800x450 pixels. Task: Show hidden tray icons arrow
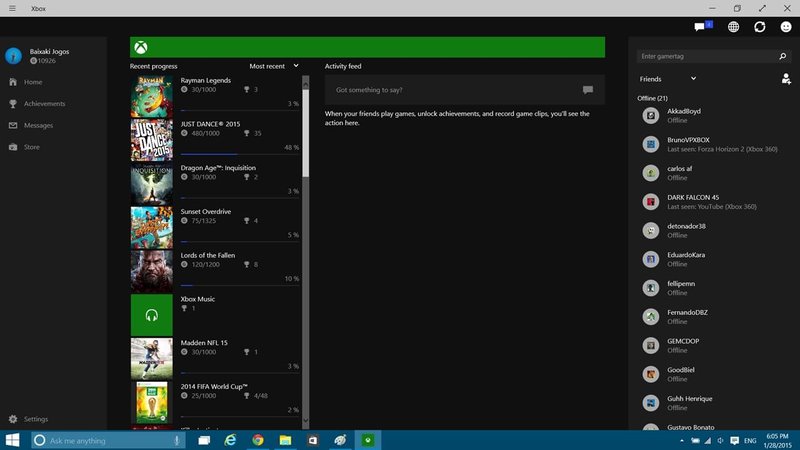coord(682,440)
